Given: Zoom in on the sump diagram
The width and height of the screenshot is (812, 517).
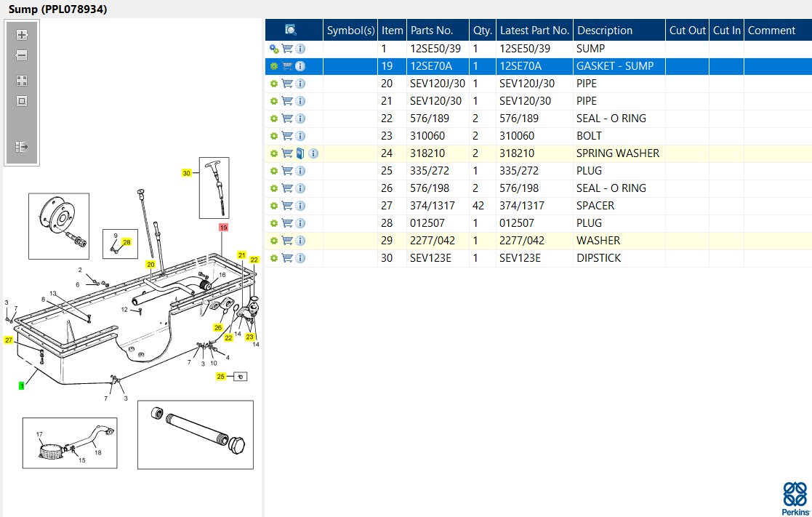Looking at the screenshot, I should pos(22,35).
